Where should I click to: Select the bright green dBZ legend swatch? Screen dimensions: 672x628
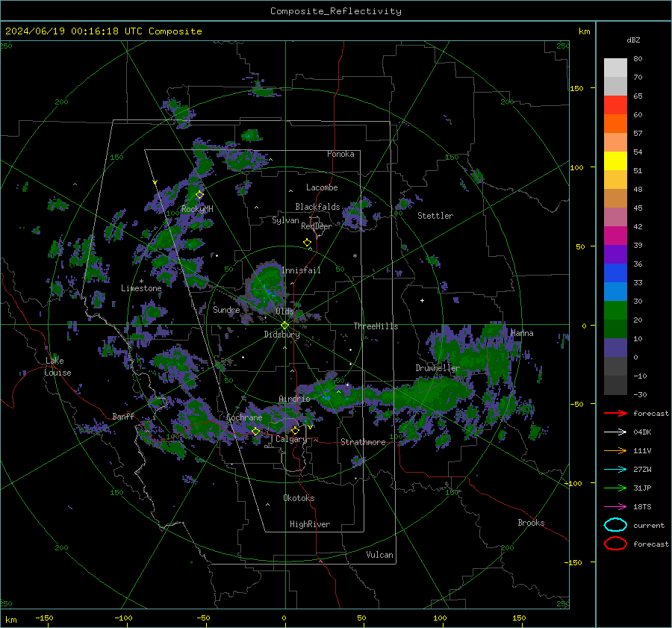tap(615, 310)
